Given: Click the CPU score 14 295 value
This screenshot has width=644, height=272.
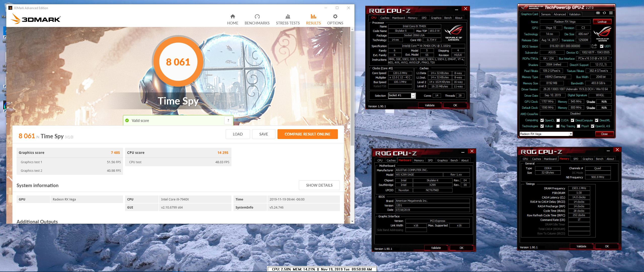Looking at the screenshot, I should point(223,153).
